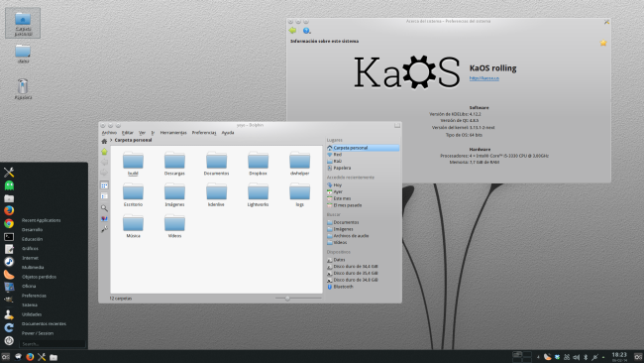
Task: Select the Documentos folder in Dolphin
Action: 216,164
